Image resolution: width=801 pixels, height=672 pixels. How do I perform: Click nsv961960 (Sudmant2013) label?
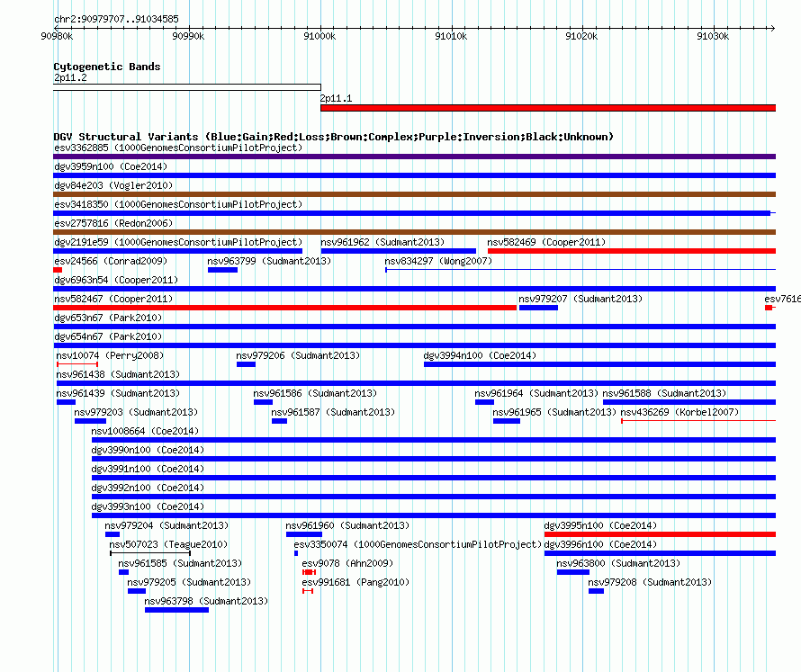click(347, 525)
